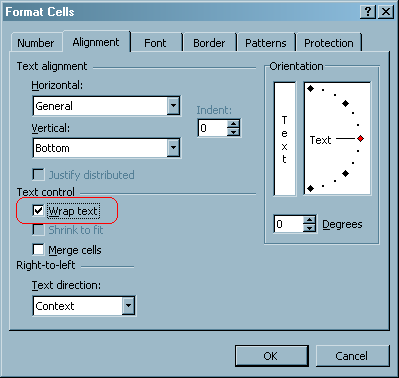Click the top diamond in orientation dial
The height and width of the screenshot is (378, 399).
pyautogui.click(x=310, y=89)
